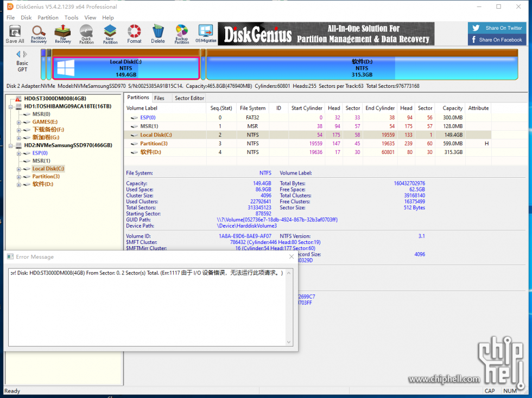Switch to the Partitions tab
The height and width of the screenshot is (398, 532).
(x=138, y=97)
